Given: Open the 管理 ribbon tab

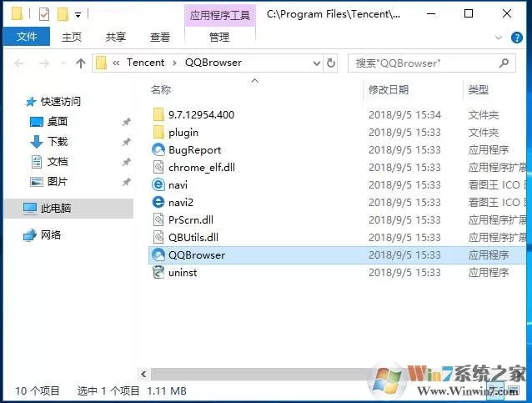Looking at the screenshot, I should click(x=219, y=37).
